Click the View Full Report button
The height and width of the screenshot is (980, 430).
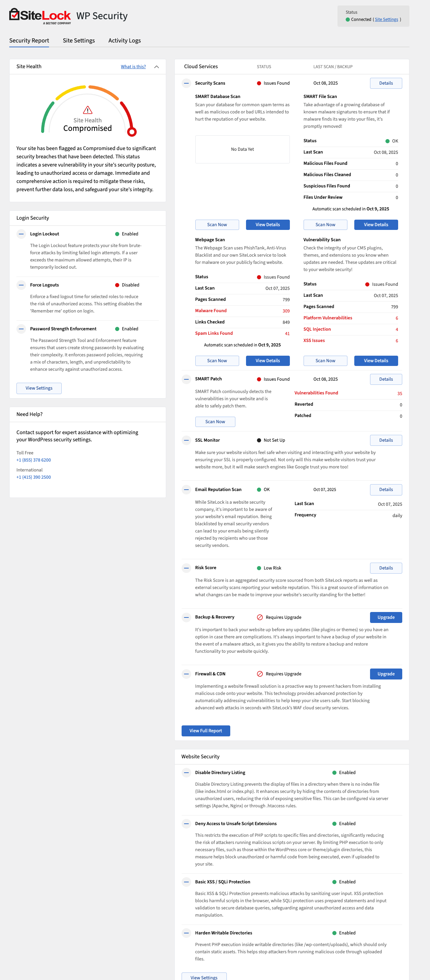[x=206, y=731]
